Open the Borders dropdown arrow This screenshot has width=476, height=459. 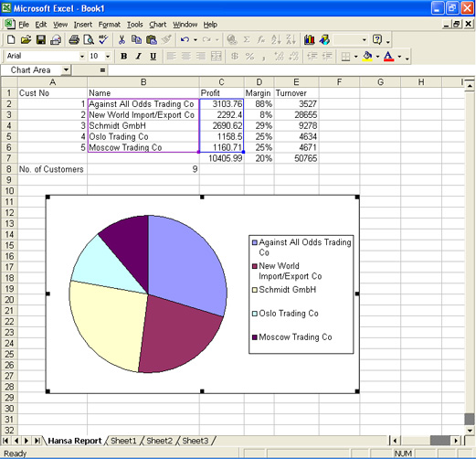(355, 57)
